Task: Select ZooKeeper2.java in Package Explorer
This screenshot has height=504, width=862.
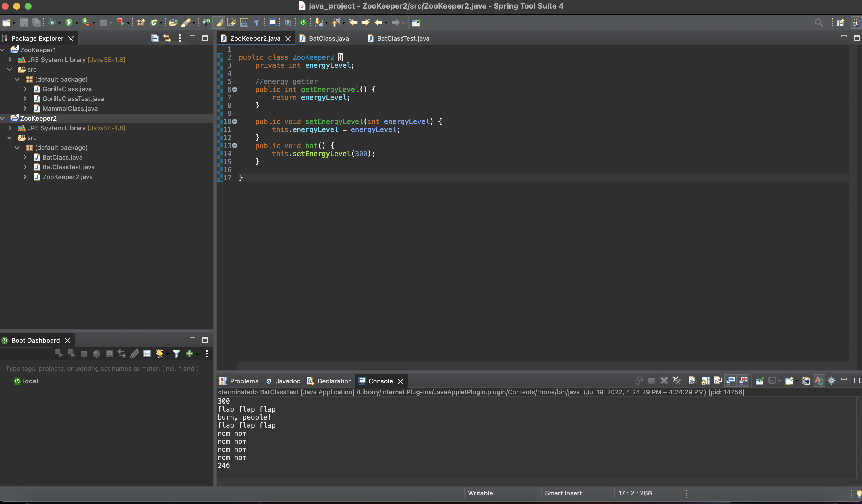Action: point(67,177)
